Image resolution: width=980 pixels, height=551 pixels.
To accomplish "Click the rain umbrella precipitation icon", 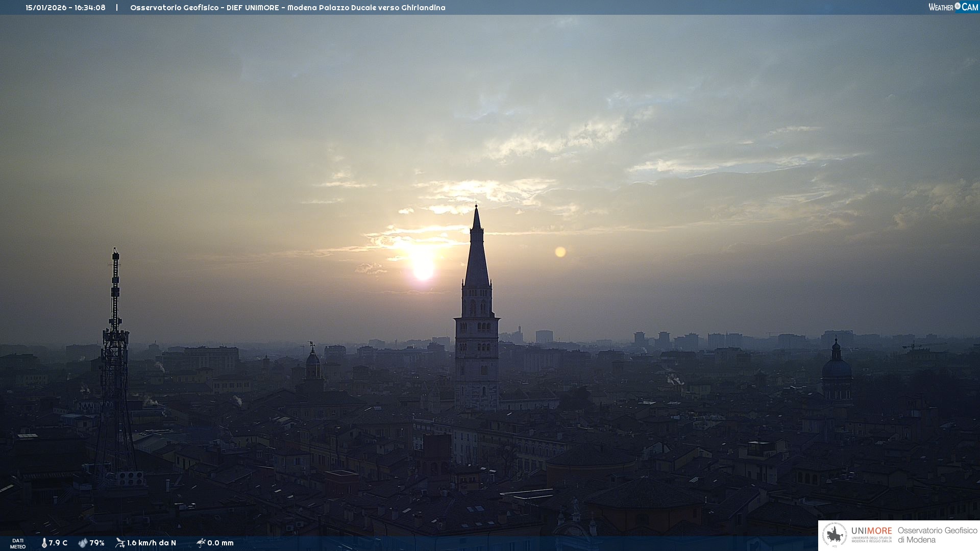I will point(201,543).
